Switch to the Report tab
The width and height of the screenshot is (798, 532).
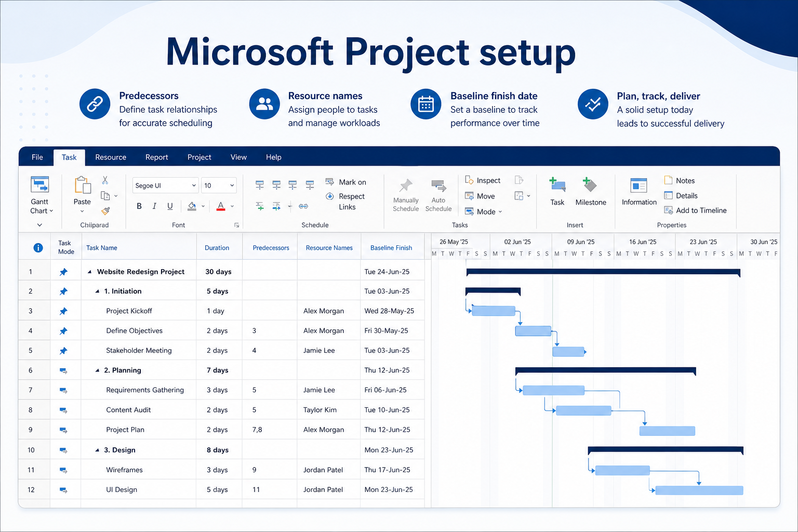(x=157, y=157)
